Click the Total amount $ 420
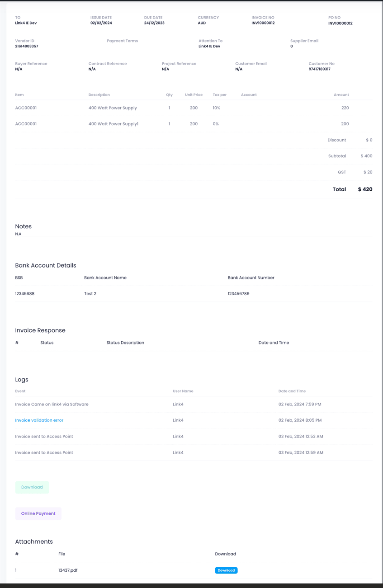The width and height of the screenshot is (383, 588). click(365, 189)
